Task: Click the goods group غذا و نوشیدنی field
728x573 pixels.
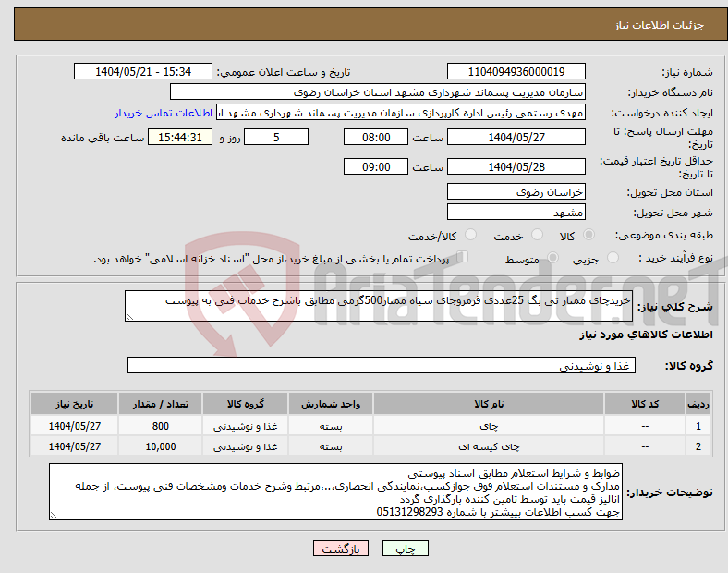Action: pyautogui.click(x=382, y=365)
